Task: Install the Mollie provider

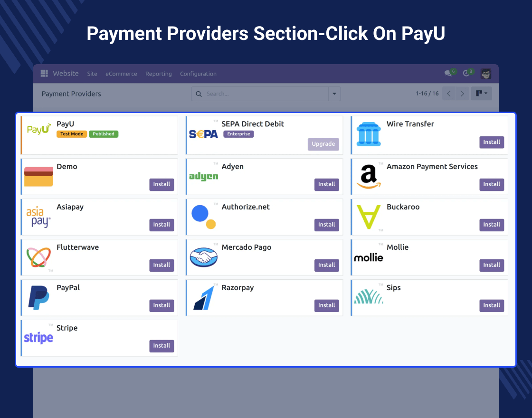Action: point(492,265)
